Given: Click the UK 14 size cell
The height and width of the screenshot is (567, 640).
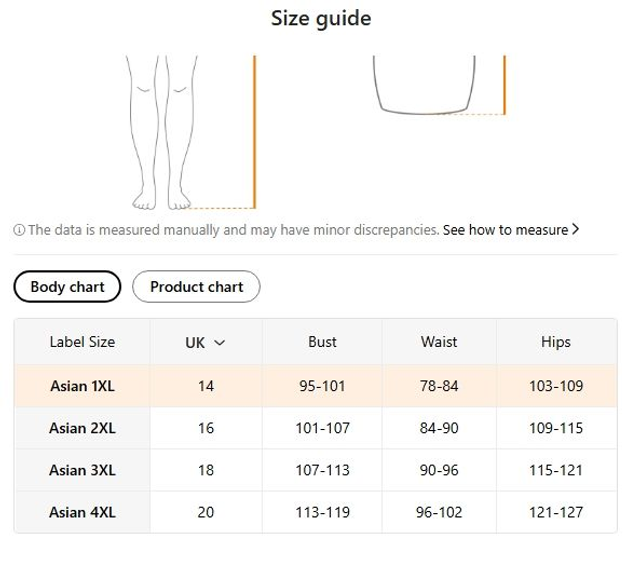Looking at the screenshot, I should 206,385.
